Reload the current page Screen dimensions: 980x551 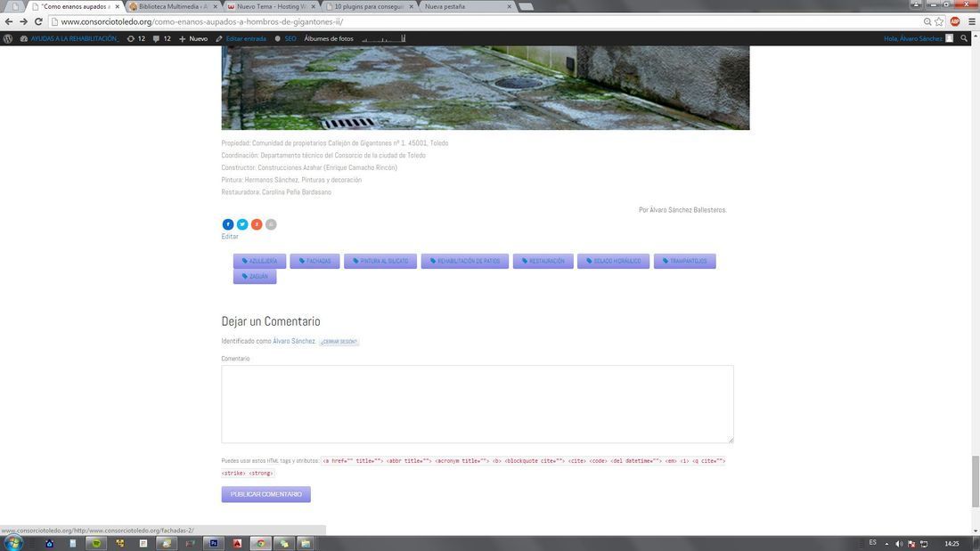coord(38,22)
